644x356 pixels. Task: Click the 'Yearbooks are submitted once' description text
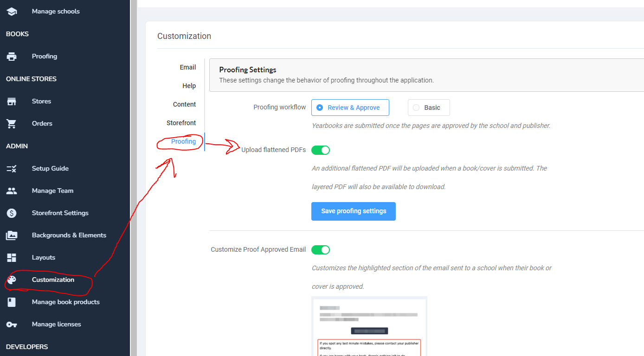tap(431, 126)
